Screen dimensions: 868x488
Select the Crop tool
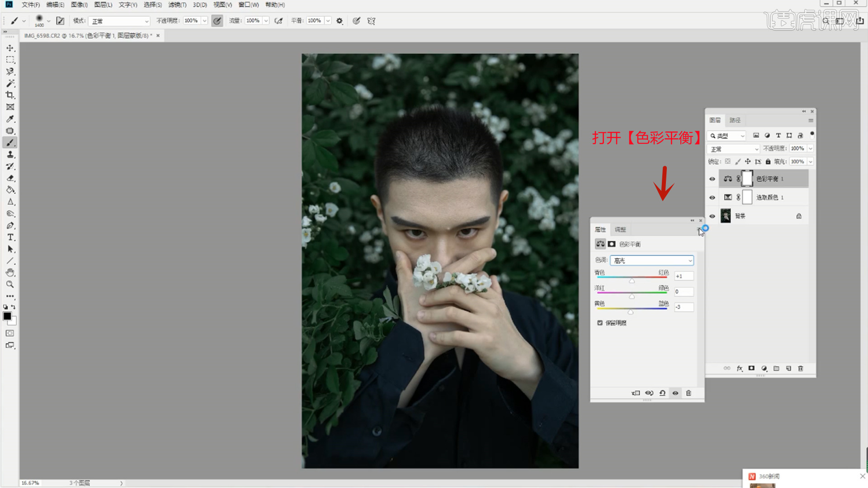(x=10, y=95)
